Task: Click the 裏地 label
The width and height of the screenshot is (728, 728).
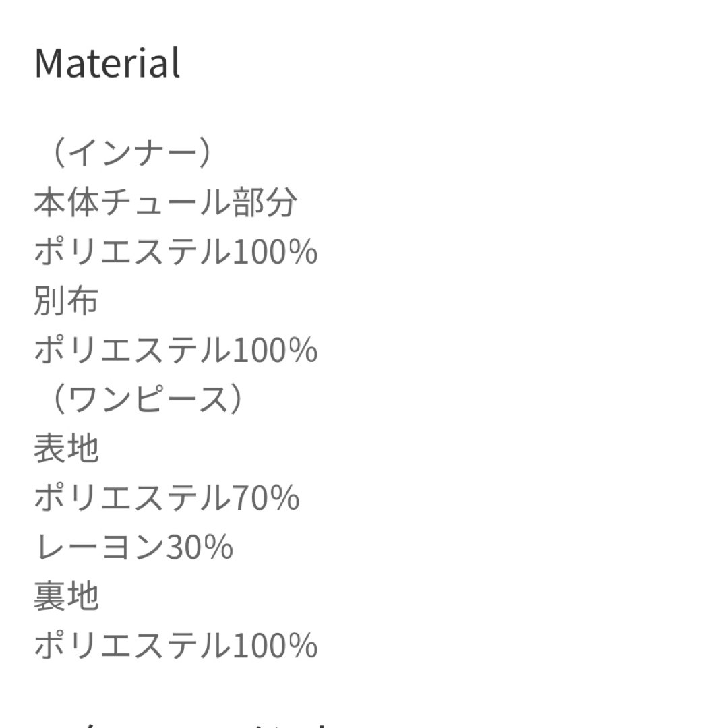Action: click(x=66, y=596)
